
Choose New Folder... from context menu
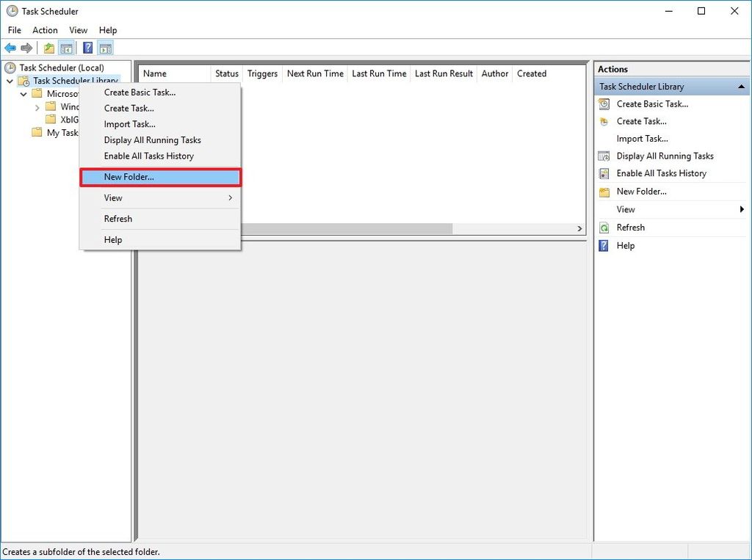161,177
